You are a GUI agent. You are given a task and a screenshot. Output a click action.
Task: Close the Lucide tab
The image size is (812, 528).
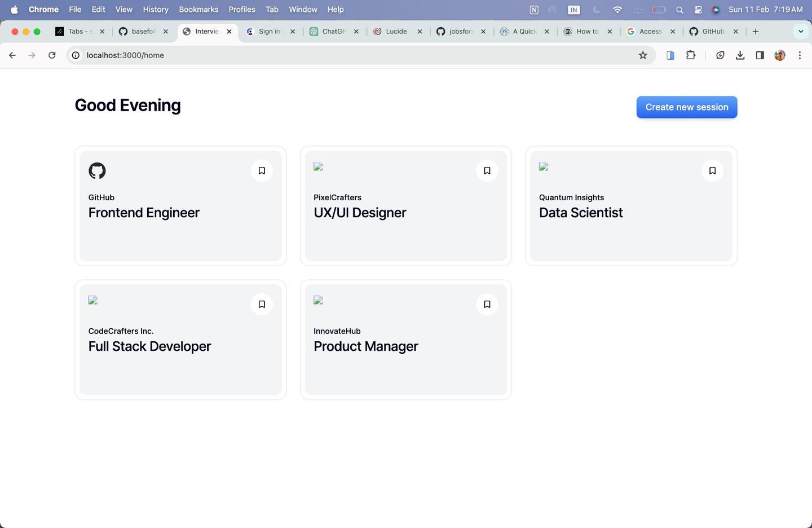[x=420, y=32]
